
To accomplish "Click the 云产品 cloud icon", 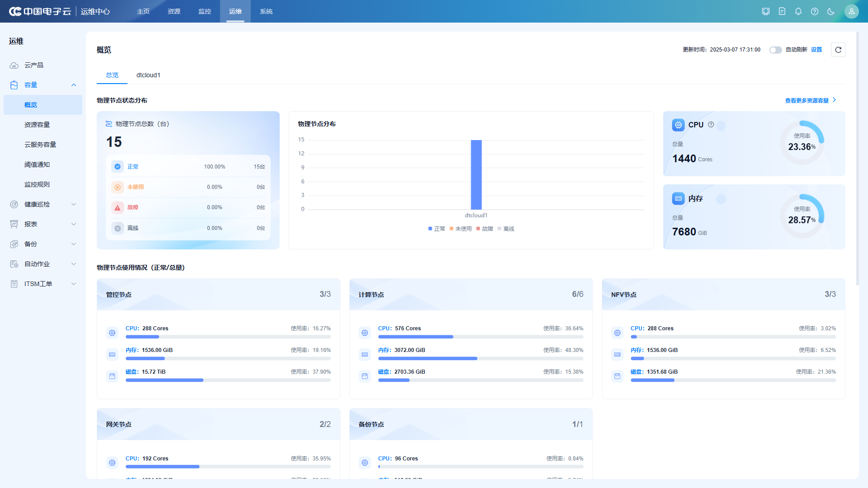I will pos(14,65).
